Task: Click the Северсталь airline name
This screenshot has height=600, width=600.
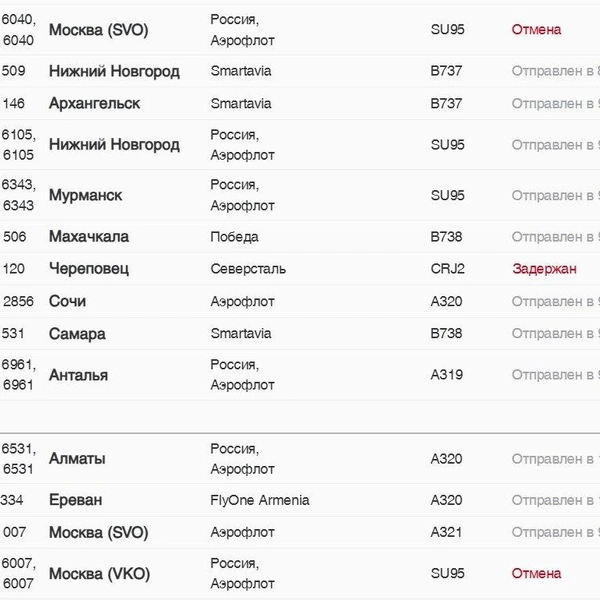Action: pyautogui.click(x=248, y=269)
